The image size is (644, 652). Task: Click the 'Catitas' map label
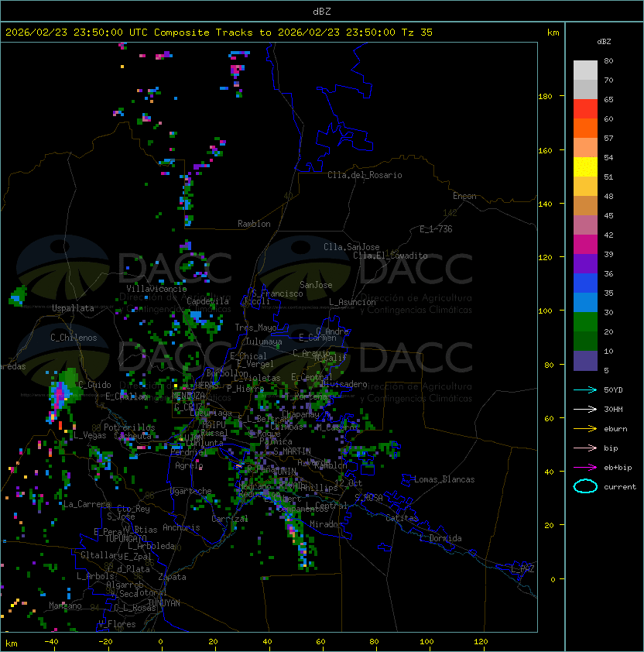point(402,518)
